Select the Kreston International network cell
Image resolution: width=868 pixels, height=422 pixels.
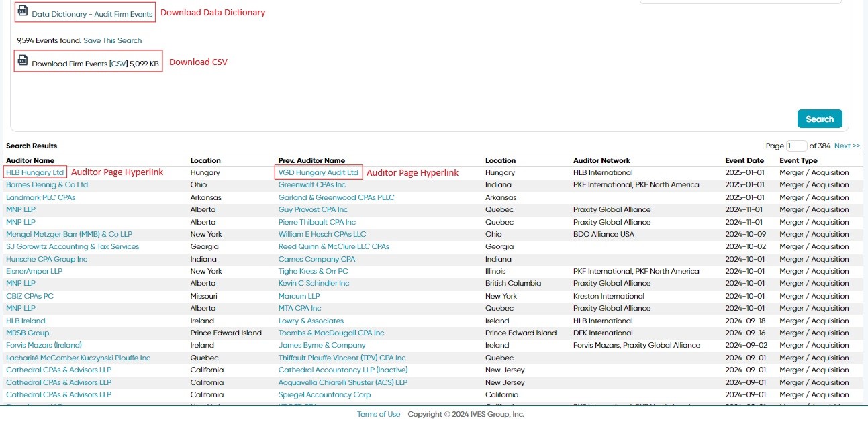pos(609,296)
